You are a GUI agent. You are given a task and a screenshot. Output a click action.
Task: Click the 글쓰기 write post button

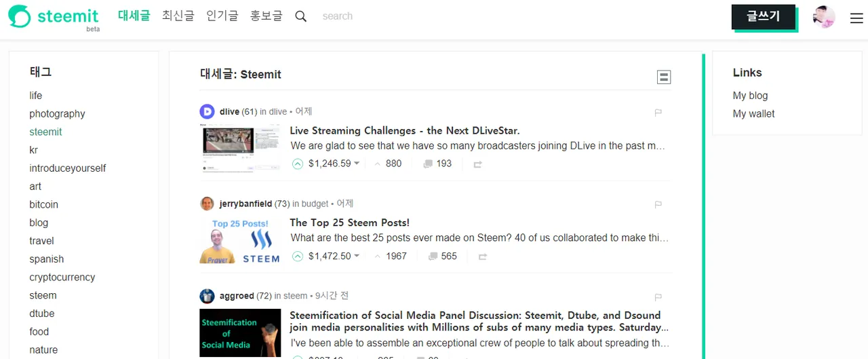(x=764, y=17)
